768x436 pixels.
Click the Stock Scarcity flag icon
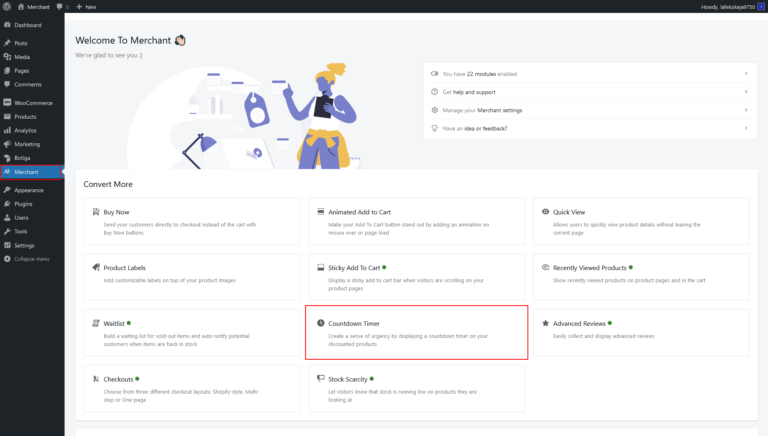click(x=320, y=378)
